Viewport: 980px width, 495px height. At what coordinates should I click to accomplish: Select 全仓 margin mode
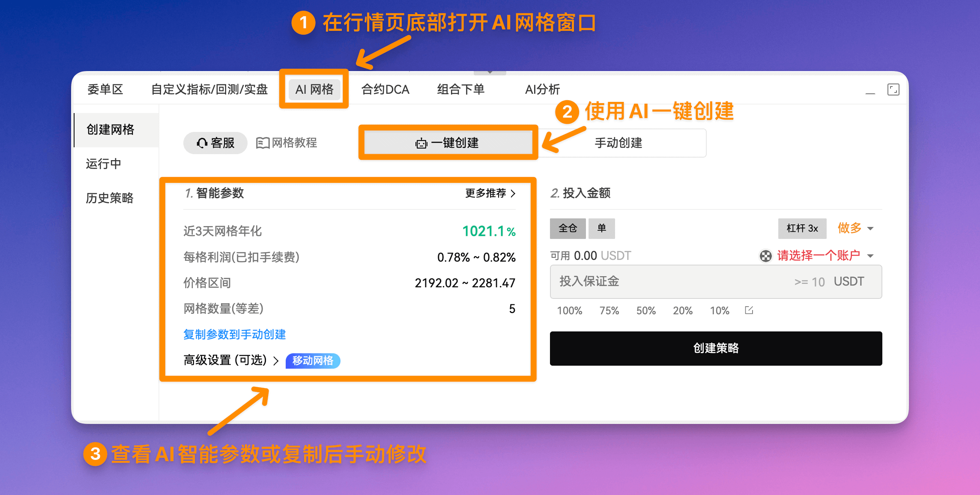tap(568, 228)
